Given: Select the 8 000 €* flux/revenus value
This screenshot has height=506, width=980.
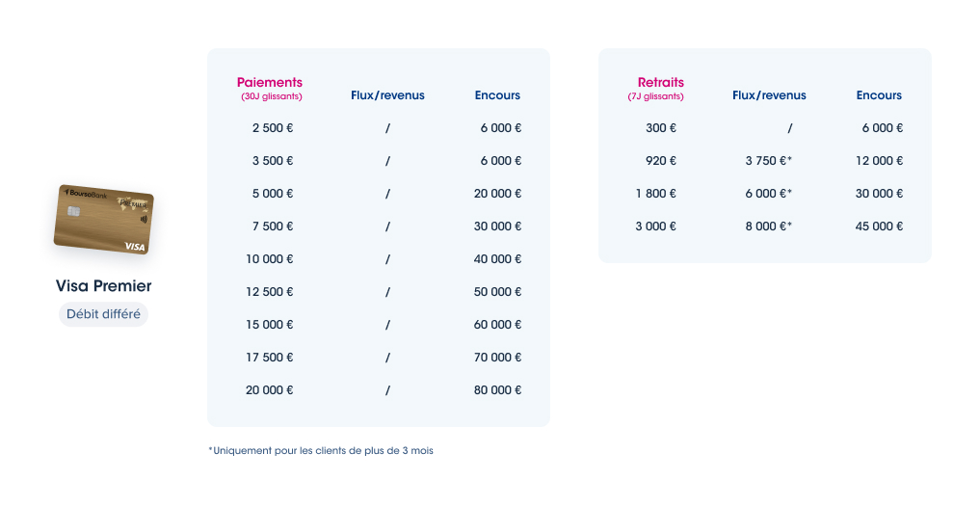Looking at the screenshot, I should pyautogui.click(x=768, y=226).
